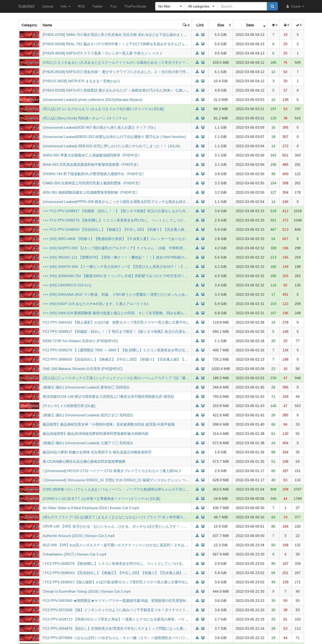Click the size cell 1020.4 MiB

[x=221, y=369]
